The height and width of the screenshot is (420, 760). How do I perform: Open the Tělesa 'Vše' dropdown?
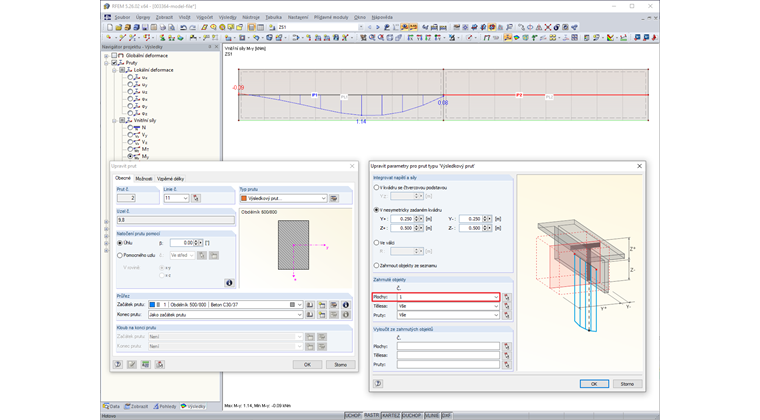pos(495,306)
